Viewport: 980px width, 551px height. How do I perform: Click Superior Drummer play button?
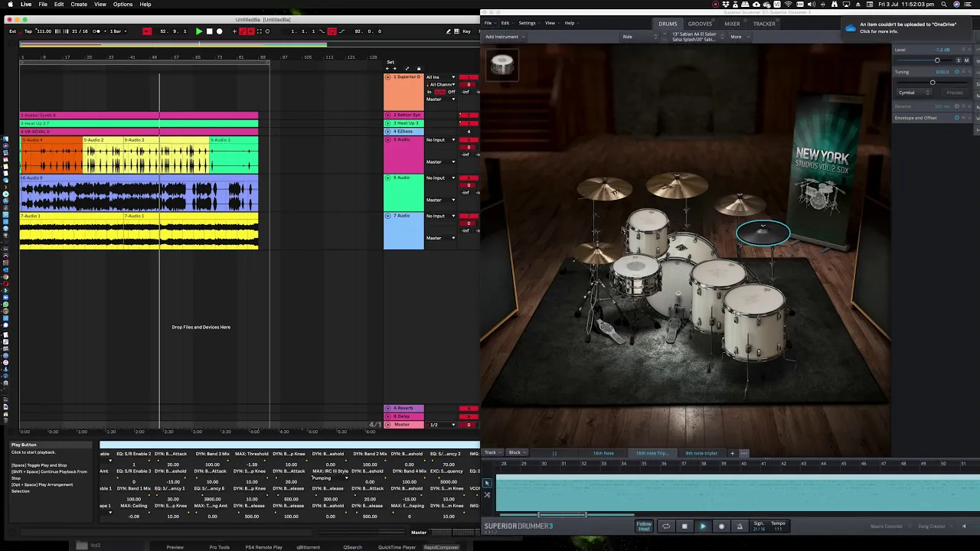click(703, 527)
